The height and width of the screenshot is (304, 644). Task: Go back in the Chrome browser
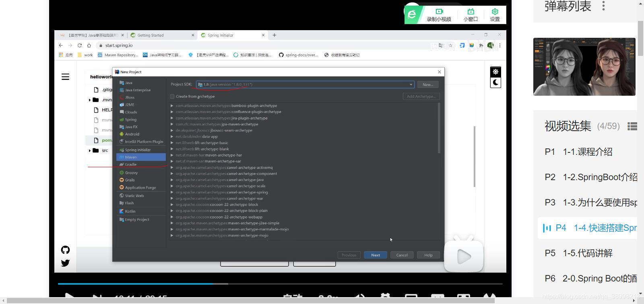pos(61,45)
